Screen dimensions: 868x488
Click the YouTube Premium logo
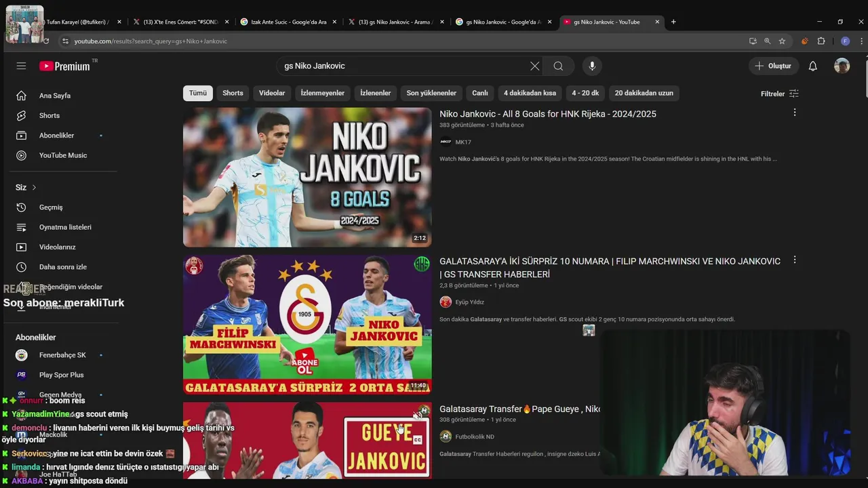click(65, 66)
